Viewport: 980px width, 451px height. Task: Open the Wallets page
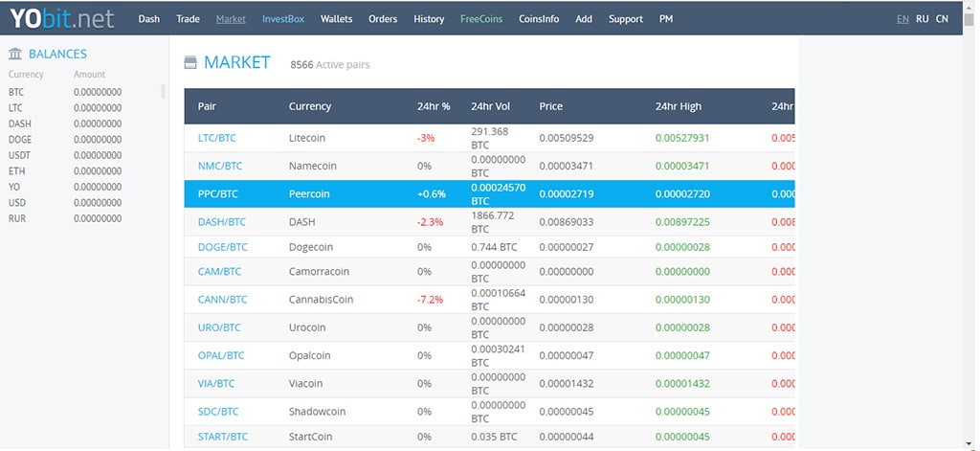tap(336, 19)
